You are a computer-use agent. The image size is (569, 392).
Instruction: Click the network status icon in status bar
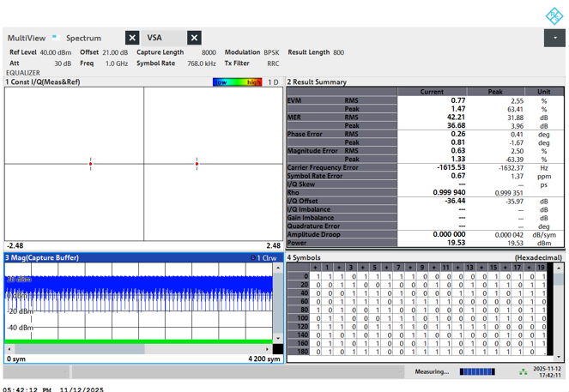(x=524, y=371)
